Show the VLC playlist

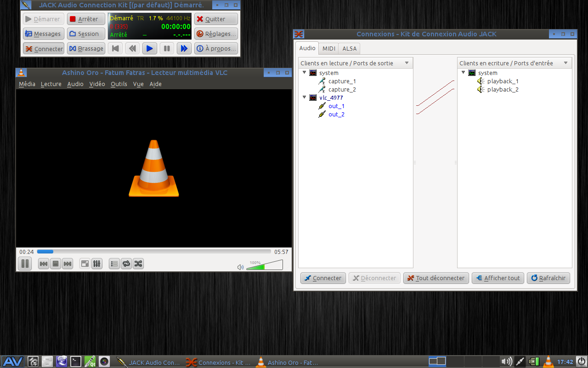(x=114, y=264)
